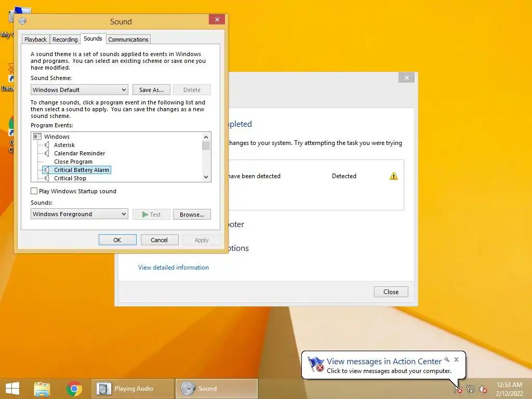Image resolution: width=532 pixels, height=399 pixels.
Task: Open the Windows Start button
Action: (x=12, y=389)
